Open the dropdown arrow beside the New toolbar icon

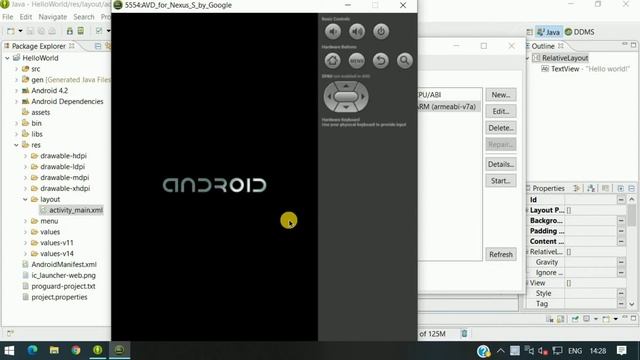pyautogui.click(x=20, y=31)
